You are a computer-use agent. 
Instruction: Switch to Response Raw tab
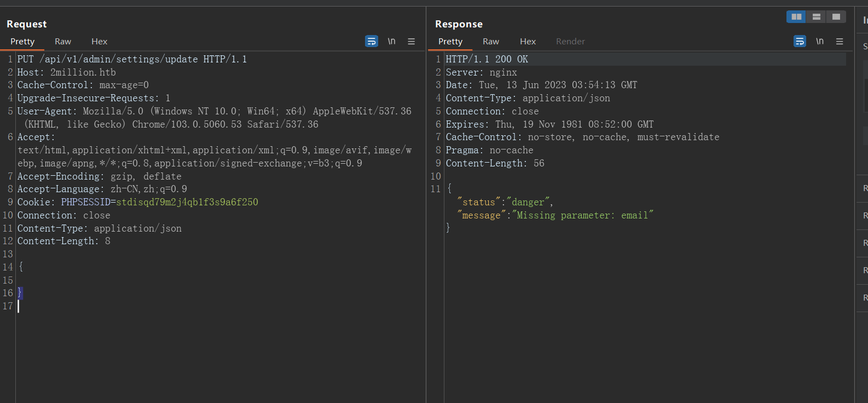pyautogui.click(x=491, y=42)
